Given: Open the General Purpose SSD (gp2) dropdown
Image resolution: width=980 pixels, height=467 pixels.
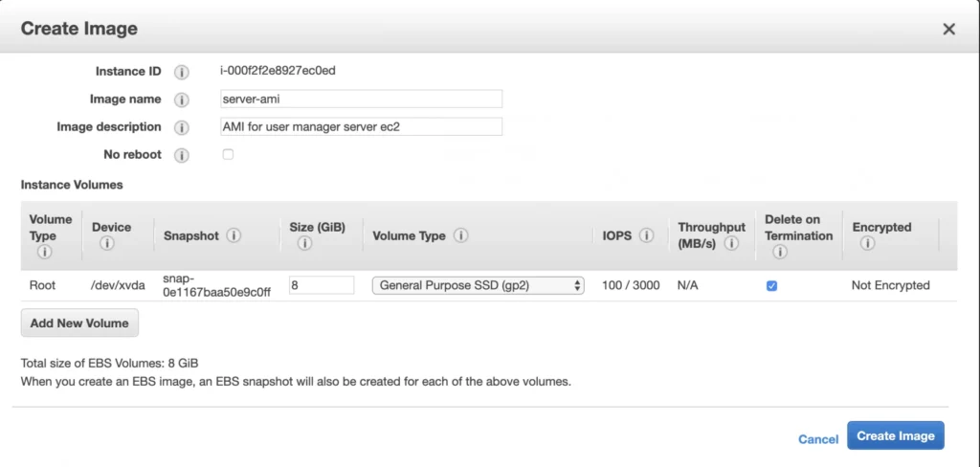Looking at the screenshot, I should click(479, 286).
